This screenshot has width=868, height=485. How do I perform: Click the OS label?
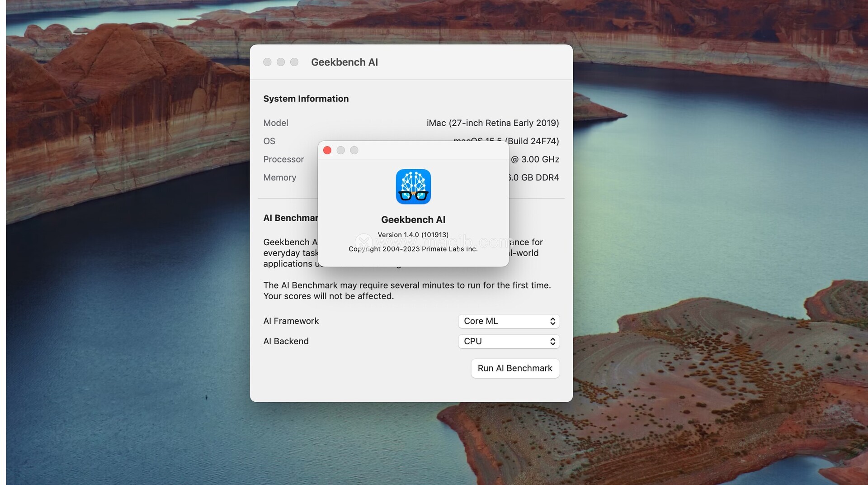269,141
